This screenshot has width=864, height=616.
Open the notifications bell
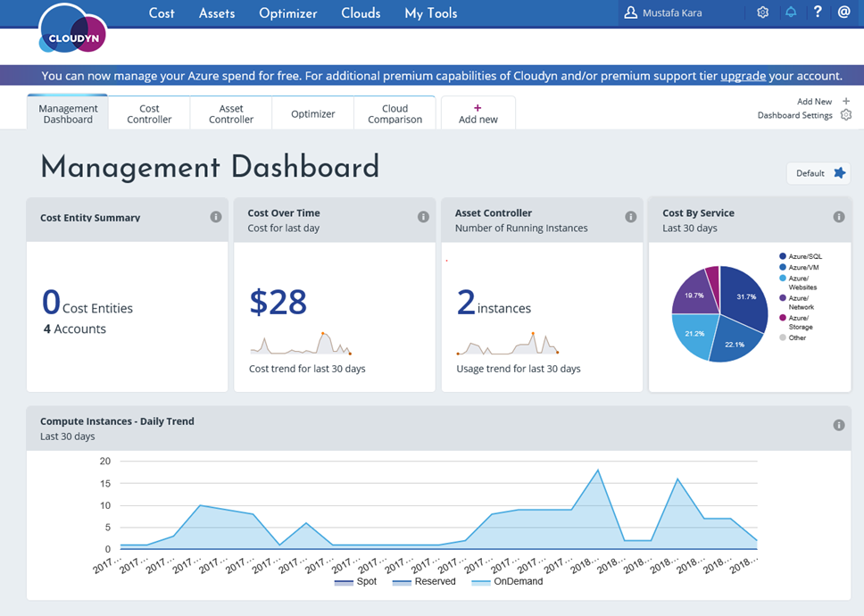coord(791,12)
